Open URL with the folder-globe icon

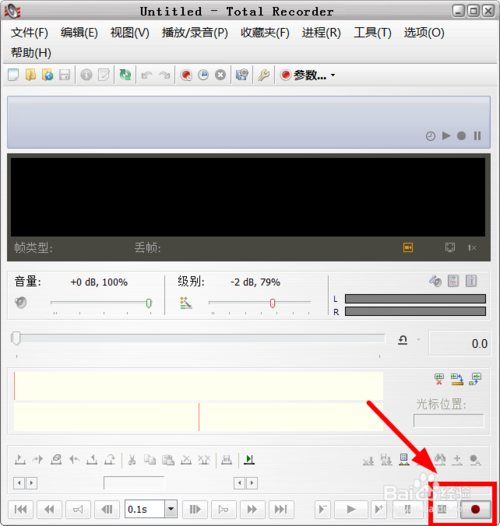coord(47,74)
